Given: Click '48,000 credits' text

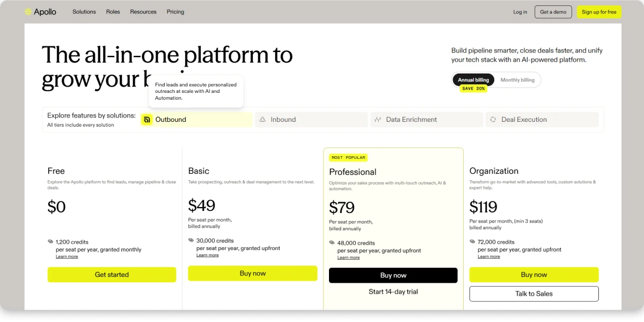Looking at the screenshot, I should pos(356,243).
